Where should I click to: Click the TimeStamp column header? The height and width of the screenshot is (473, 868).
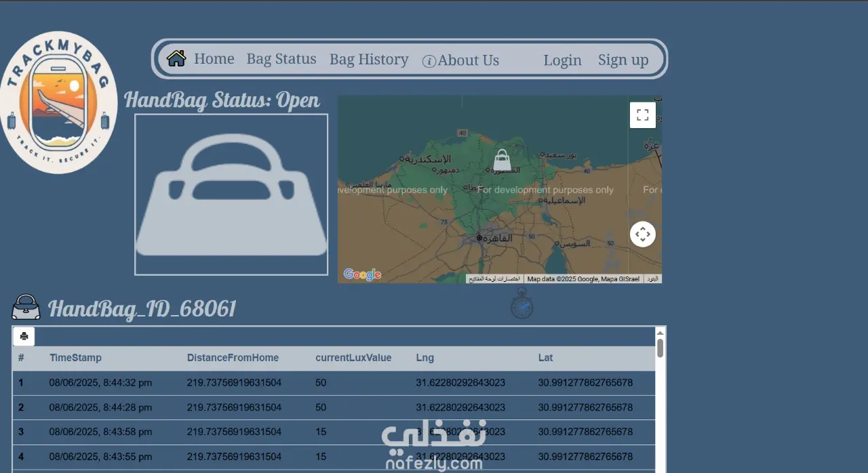(x=75, y=358)
